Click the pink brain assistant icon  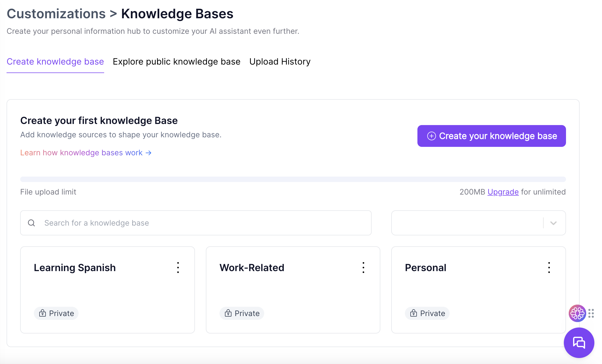coord(577,313)
